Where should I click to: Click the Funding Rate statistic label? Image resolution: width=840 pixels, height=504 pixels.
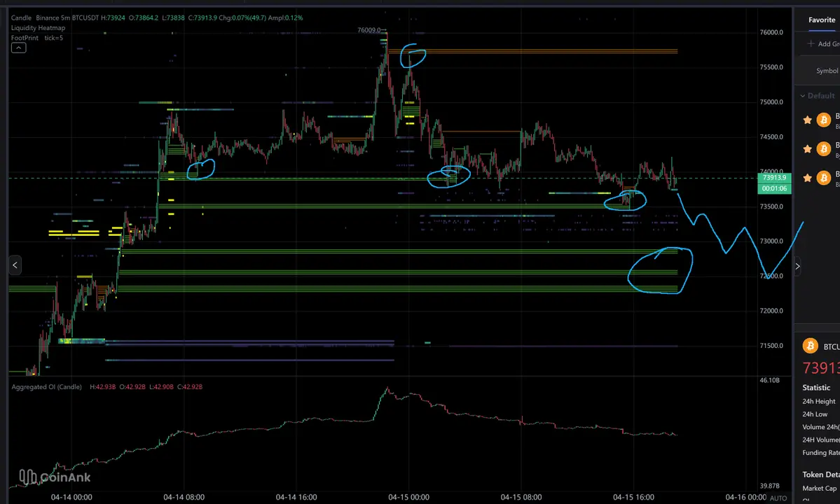[x=820, y=453]
